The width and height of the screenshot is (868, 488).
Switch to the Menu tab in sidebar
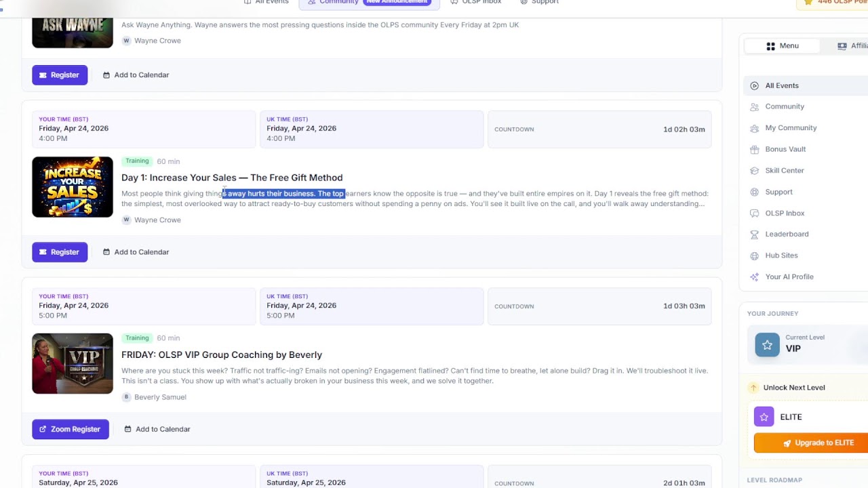782,46
